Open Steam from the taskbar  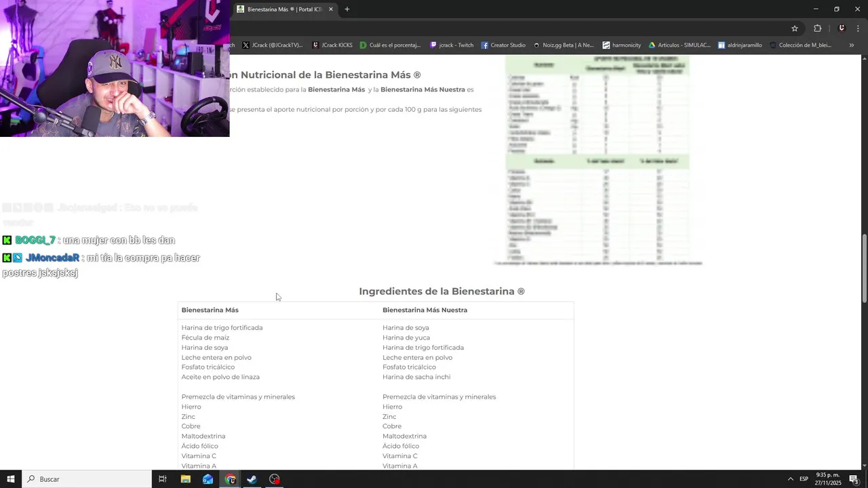coord(252,479)
